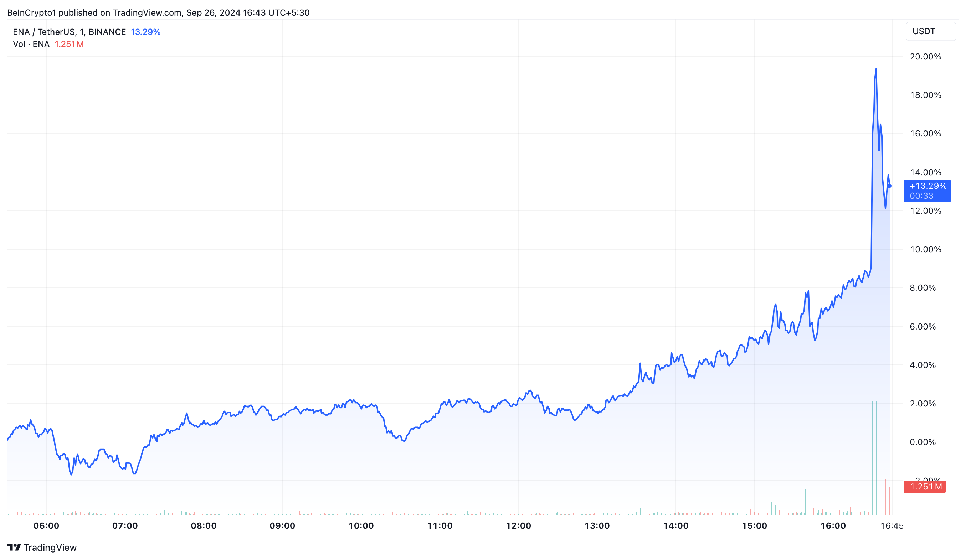This screenshot has height=560, width=966.
Task: Click the 08:00 time axis label
Action: [x=204, y=526]
